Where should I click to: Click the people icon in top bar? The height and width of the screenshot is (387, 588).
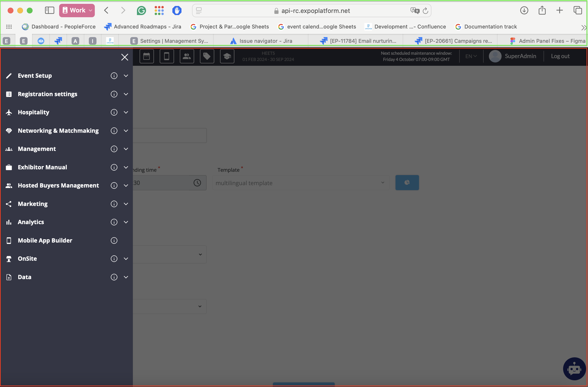coord(187,56)
